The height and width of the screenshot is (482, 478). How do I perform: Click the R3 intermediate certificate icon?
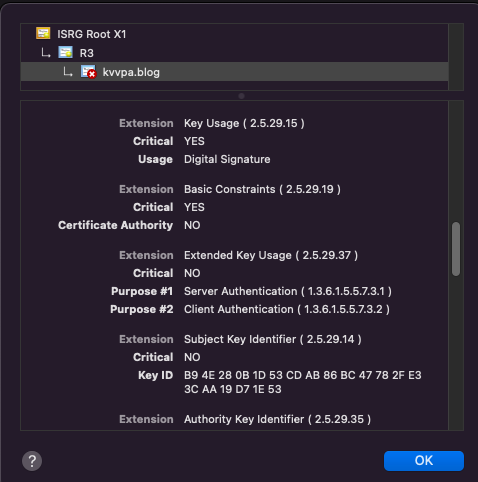tap(65, 52)
